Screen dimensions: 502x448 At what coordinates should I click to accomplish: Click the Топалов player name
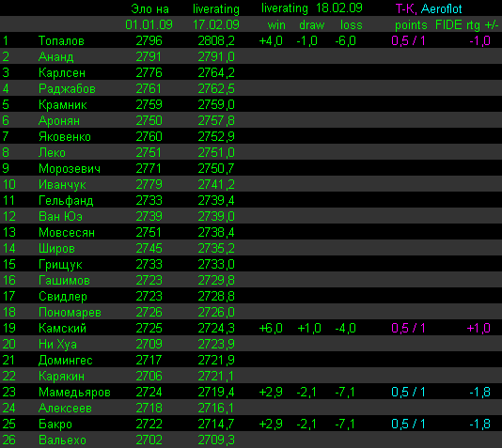point(61,41)
